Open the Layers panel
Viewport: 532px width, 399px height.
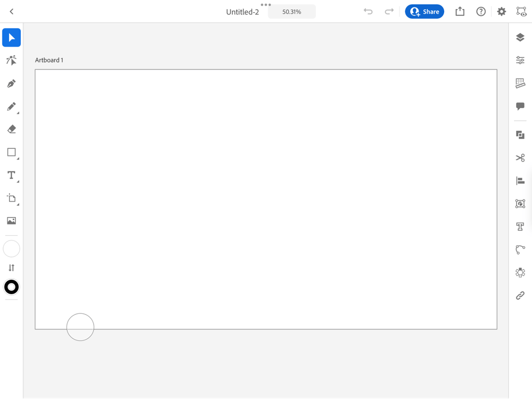pyautogui.click(x=520, y=37)
